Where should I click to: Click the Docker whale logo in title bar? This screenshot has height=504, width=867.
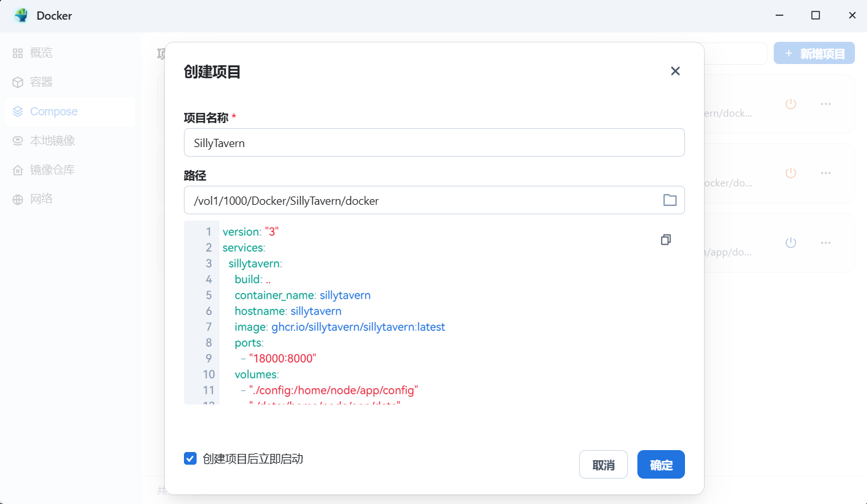coord(22,16)
